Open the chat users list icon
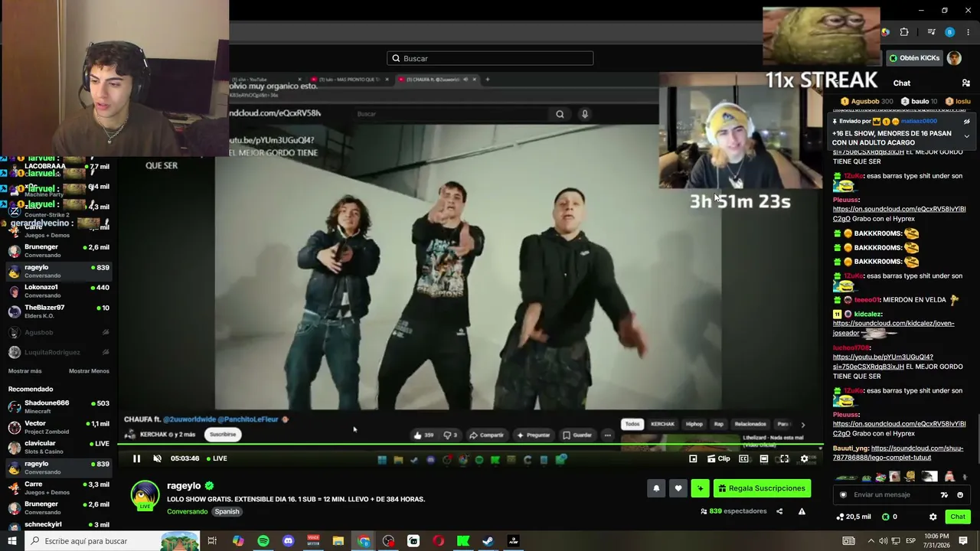The image size is (980, 551). click(966, 83)
